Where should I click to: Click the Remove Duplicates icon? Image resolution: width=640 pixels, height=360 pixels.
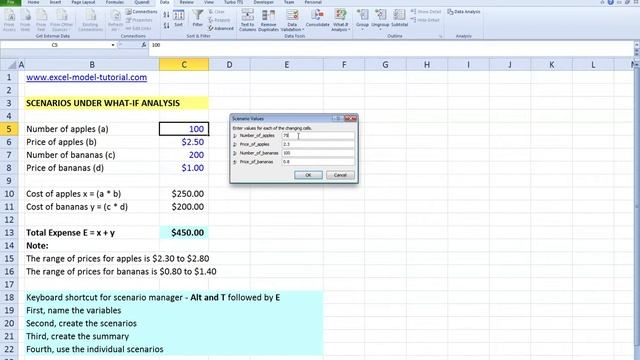(268, 20)
